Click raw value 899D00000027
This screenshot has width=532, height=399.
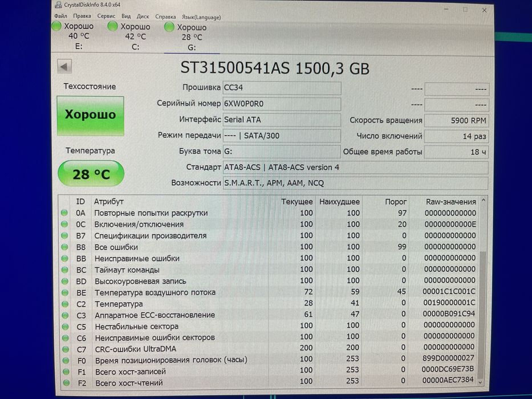448,358
